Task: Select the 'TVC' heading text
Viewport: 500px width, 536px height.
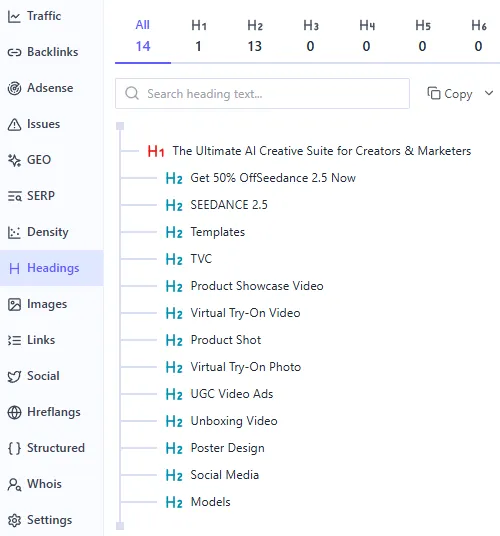Action: pos(201,259)
